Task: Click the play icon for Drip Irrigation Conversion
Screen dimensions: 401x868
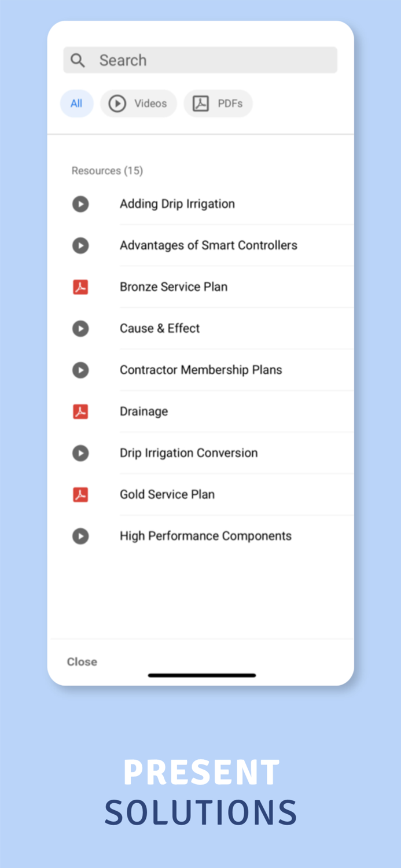Action: click(x=80, y=453)
